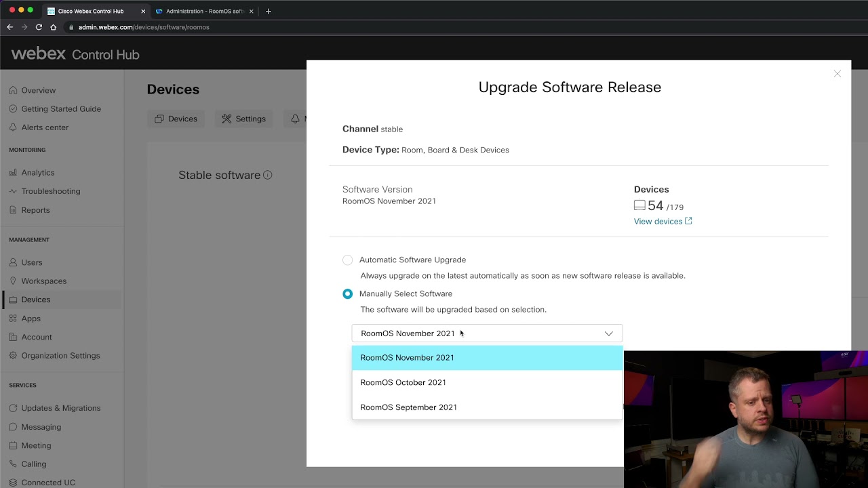Open Workspaces management
The image size is (868, 488).
pyautogui.click(x=44, y=281)
